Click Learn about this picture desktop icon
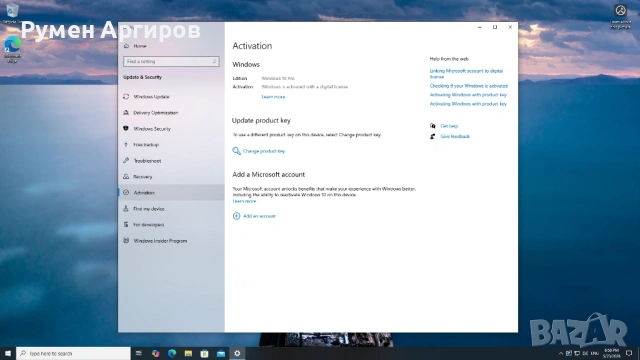The height and width of the screenshot is (360, 640). pos(620,16)
